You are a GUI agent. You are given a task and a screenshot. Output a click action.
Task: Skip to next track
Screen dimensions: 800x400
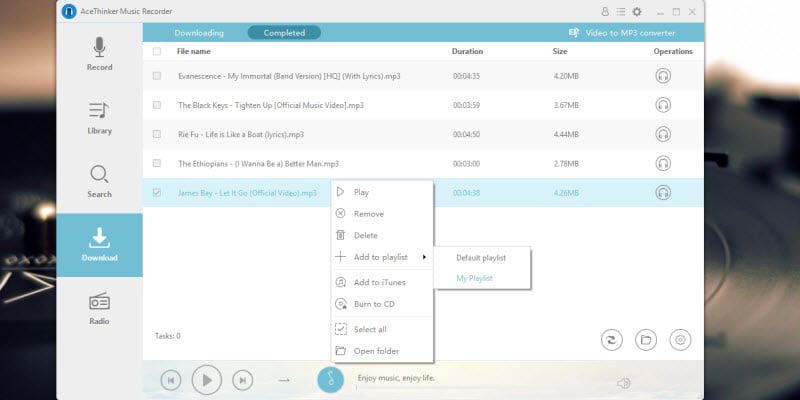243,380
